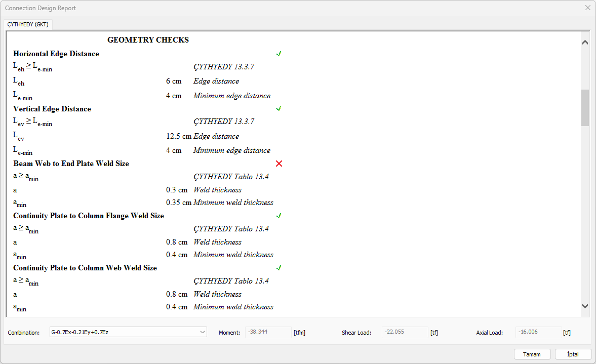Click Continuity Plate to Column Flange checkmark
This screenshot has width=596, height=364.
click(279, 216)
